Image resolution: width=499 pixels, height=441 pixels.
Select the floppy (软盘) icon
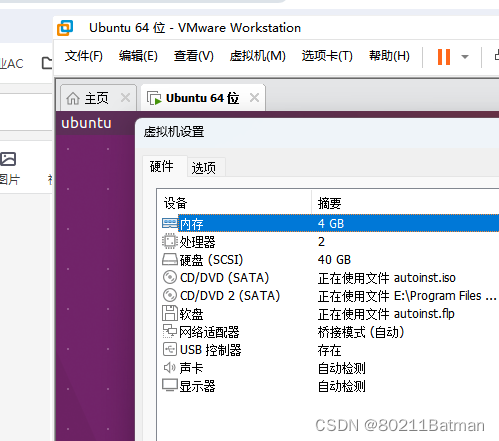(170, 313)
